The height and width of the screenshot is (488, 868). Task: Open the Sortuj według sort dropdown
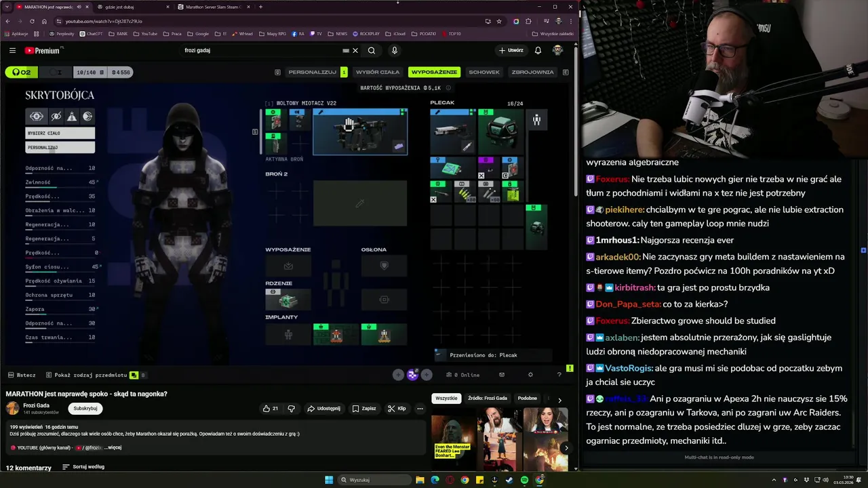[83, 467]
